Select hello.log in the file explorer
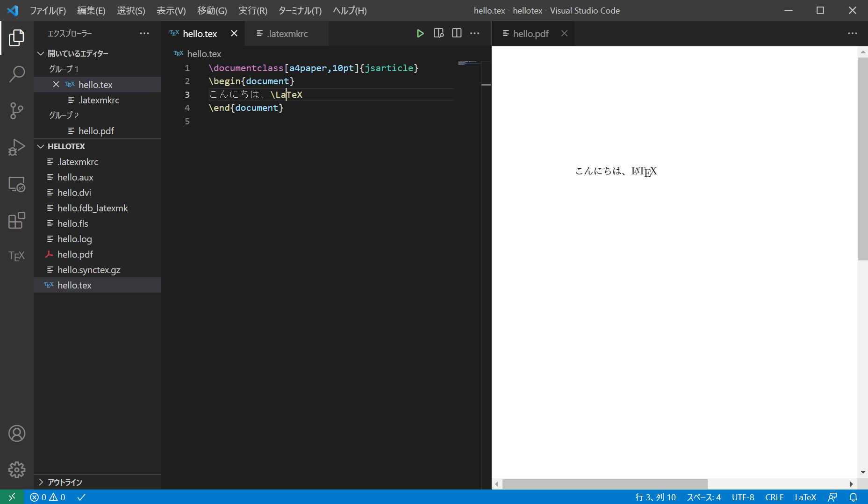 pos(74,239)
